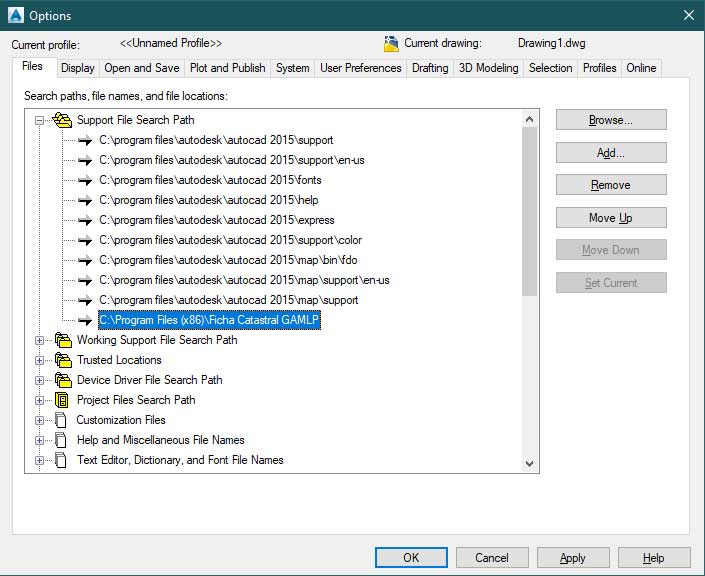Collapse the Support File Search Path node

coord(40,121)
